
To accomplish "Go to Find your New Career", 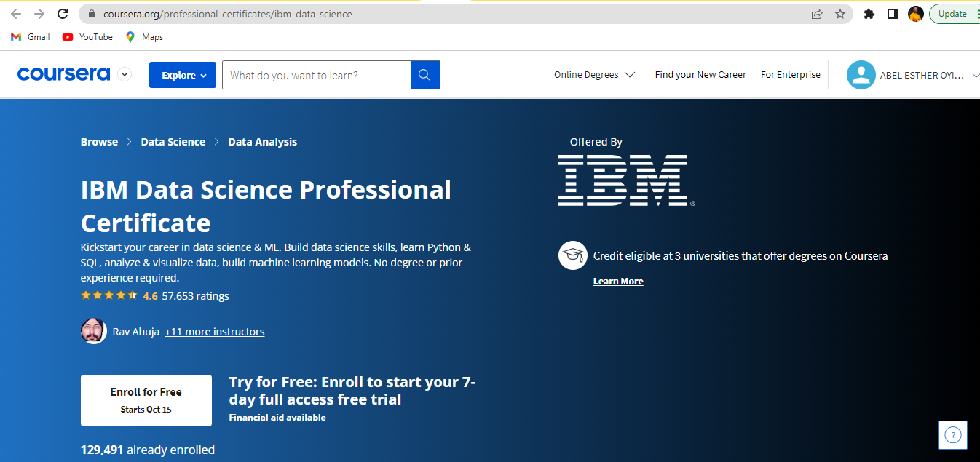I will pos(700,75).
